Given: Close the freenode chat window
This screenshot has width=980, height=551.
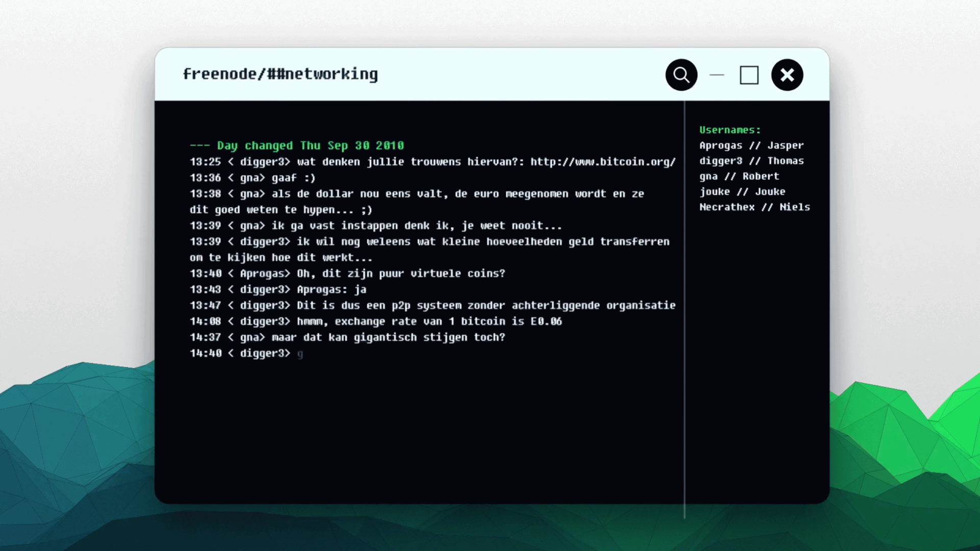Looking at the screenshot, I should [787, 75].
